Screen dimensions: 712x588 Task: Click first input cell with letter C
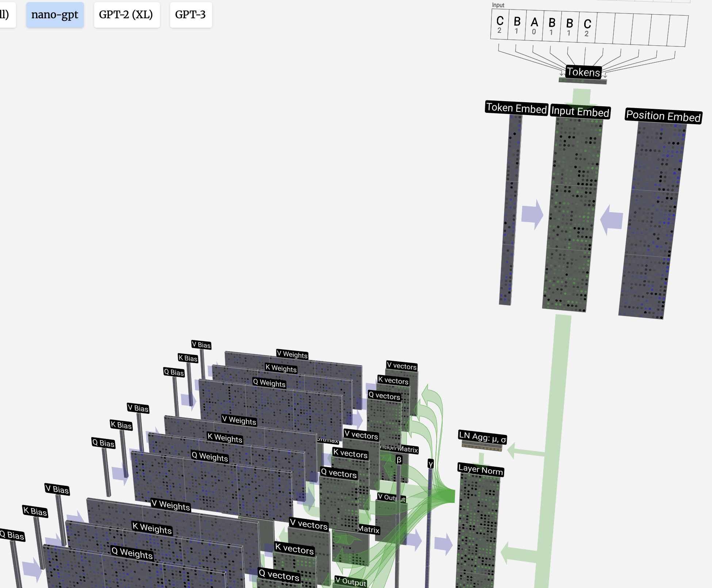pos(499,25)
